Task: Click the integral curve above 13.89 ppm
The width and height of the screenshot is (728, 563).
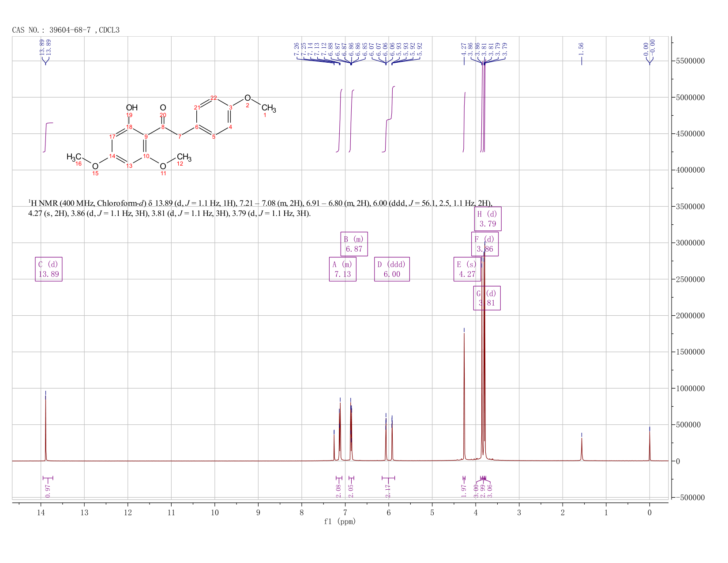Action: [x=48, y=137]
